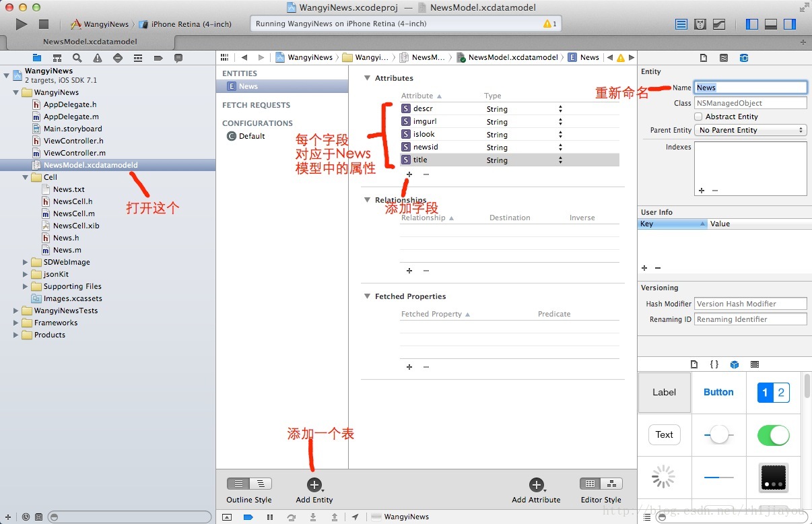This screenshot has width=812, height=524.
Task: Open type dropdown for title attribute
Action: 560,160
